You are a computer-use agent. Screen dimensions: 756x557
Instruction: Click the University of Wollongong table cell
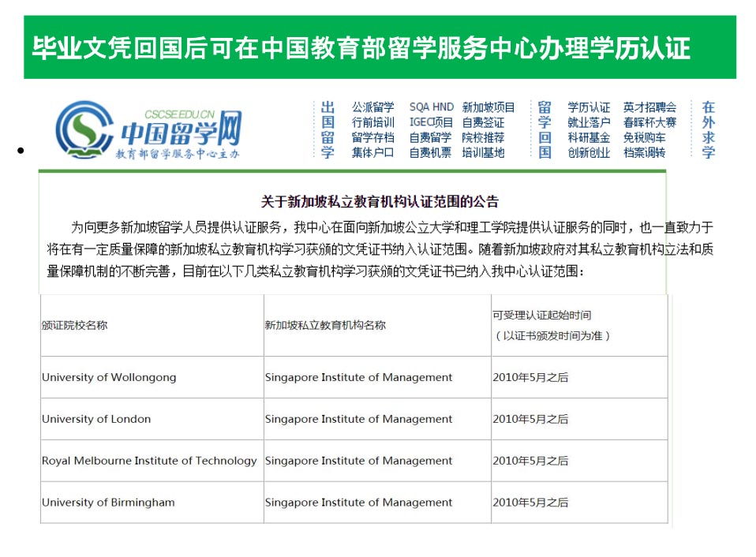point(109,377)
